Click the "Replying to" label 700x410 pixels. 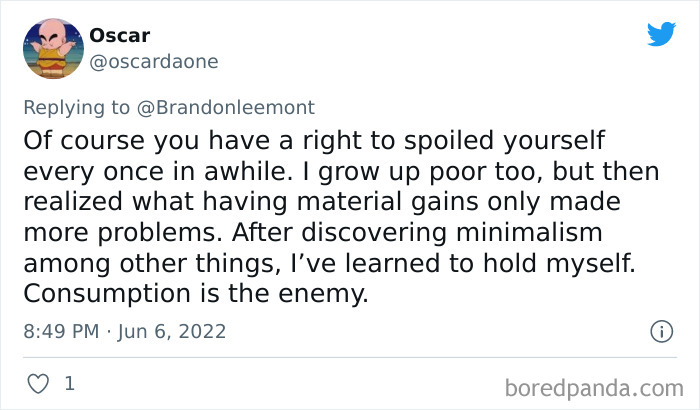tap(76, 108)
